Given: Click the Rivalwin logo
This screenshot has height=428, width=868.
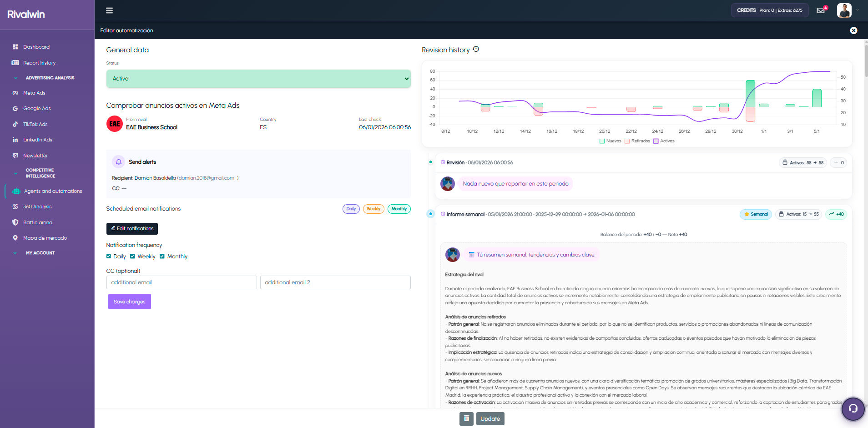Looking at the screenshot, I should (x=26, y=14).
